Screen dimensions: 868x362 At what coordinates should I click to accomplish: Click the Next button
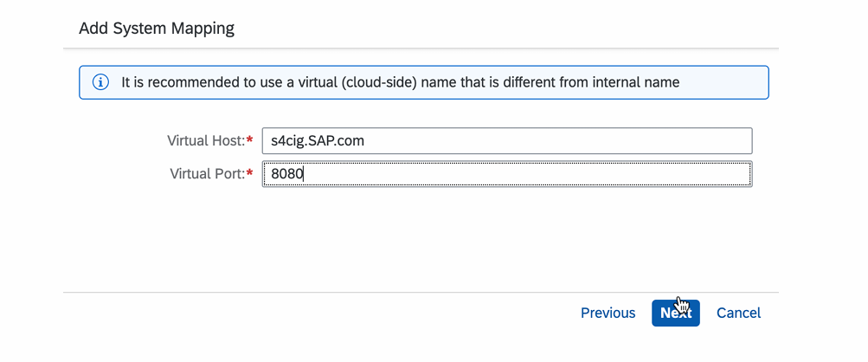point(675,313)
